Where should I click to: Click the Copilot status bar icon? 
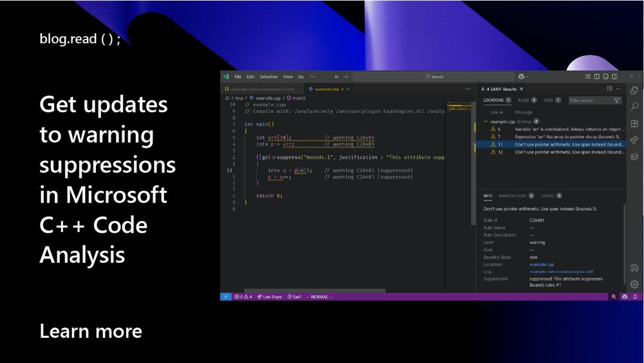(625, 297)
